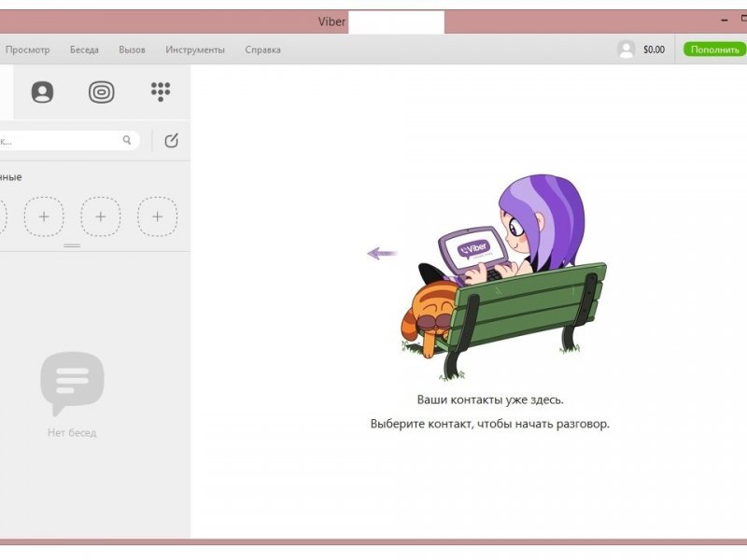The image size is (747, 560).
Task: Open the Инструменты menu
Action: click(195, 49)
